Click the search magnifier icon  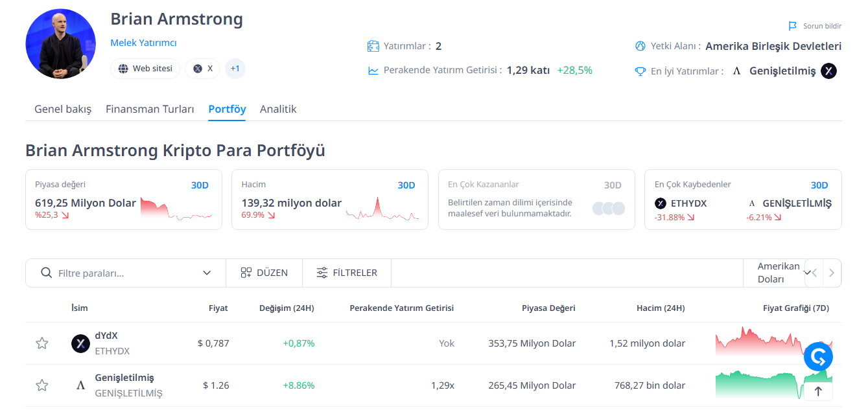pyautogui.click(x=46, y=273)
